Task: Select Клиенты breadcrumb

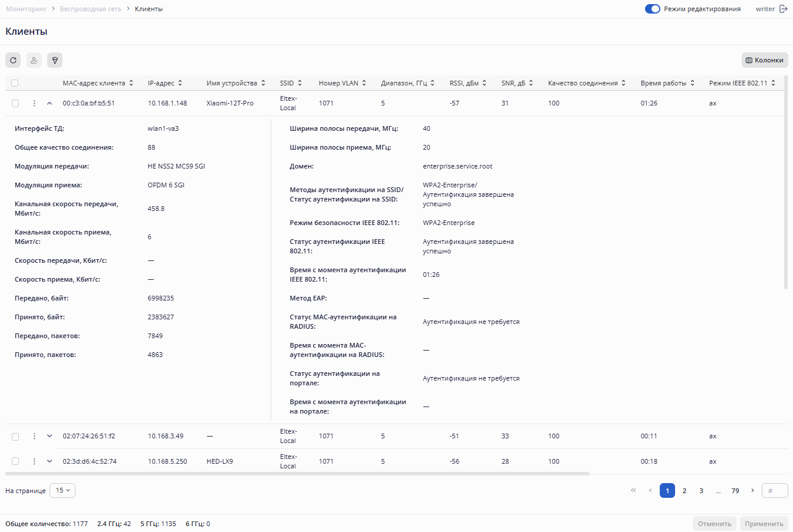Action: (x=149, y=9)
